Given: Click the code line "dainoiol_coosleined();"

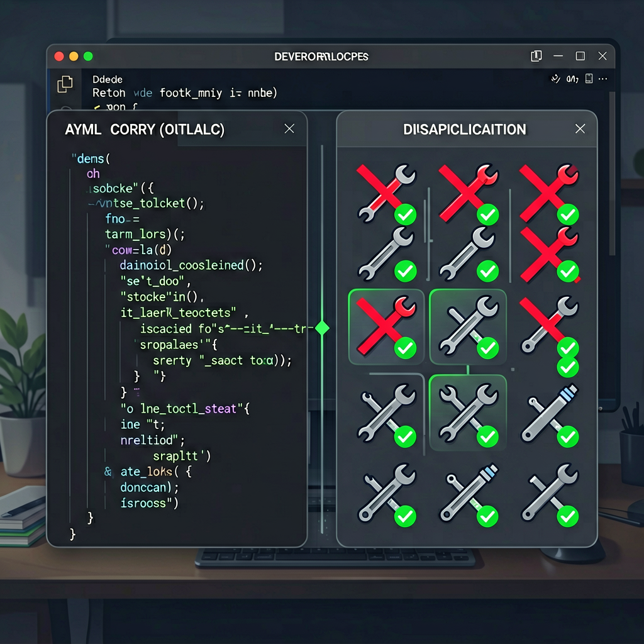Looking at the screenshot, I should point(191,265).
